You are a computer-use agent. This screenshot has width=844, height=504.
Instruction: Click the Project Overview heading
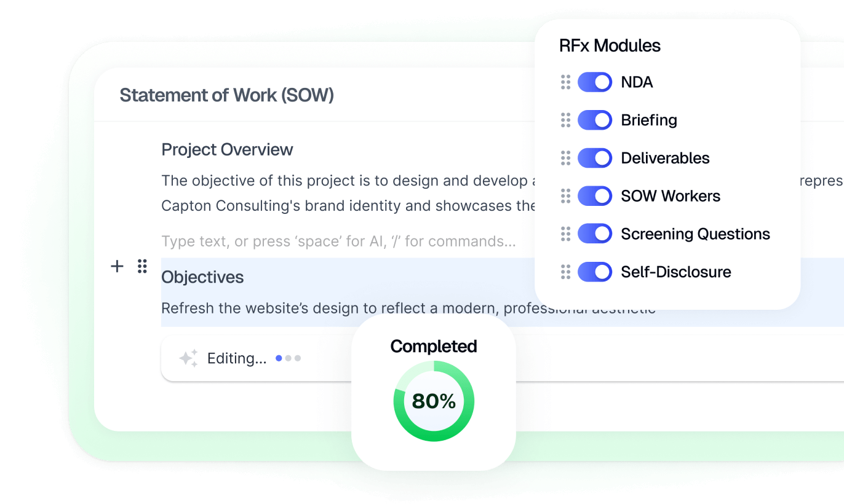[227, 149]
